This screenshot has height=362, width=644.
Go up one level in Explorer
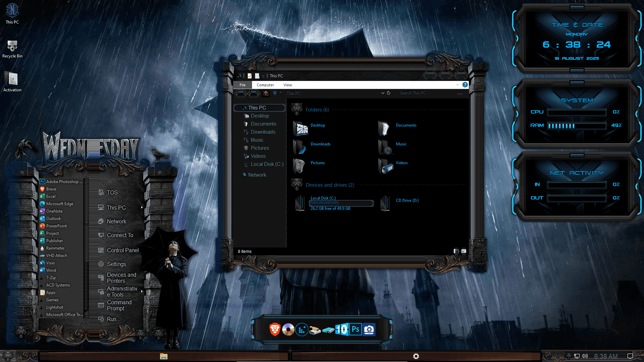(x=266, y=93)
